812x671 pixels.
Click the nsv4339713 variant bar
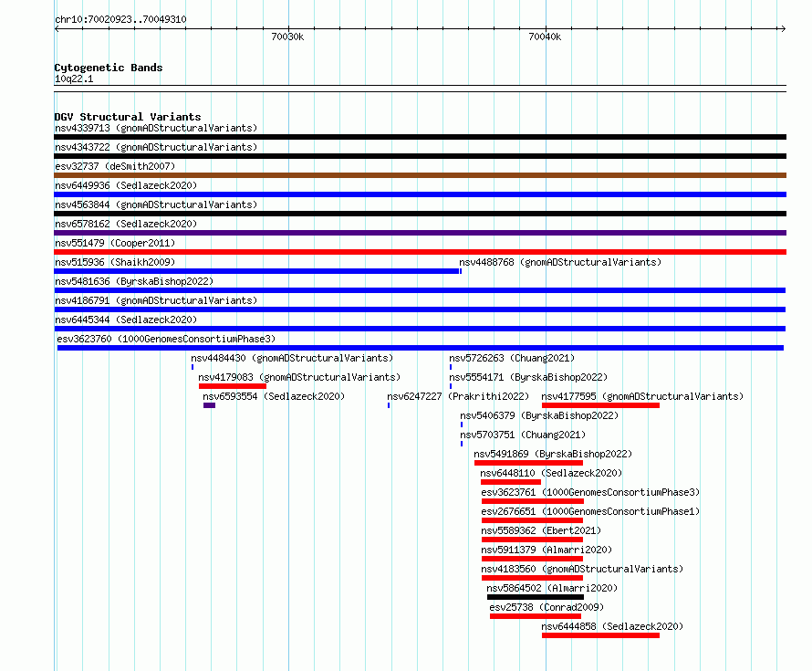click(420, 137)
